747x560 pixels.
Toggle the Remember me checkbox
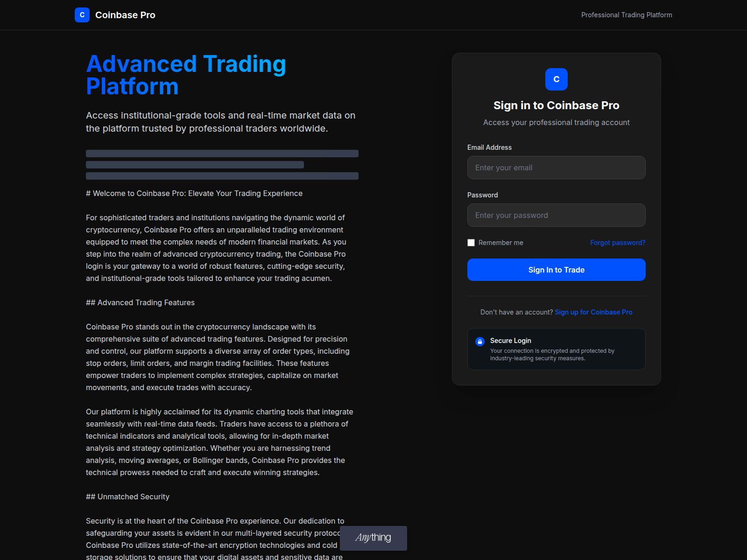(471, 243)
